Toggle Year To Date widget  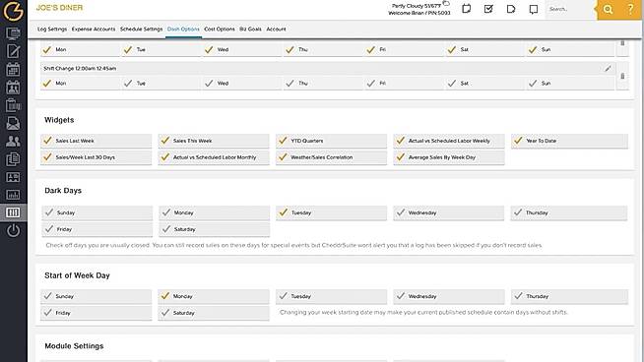[x=569, y=141]
